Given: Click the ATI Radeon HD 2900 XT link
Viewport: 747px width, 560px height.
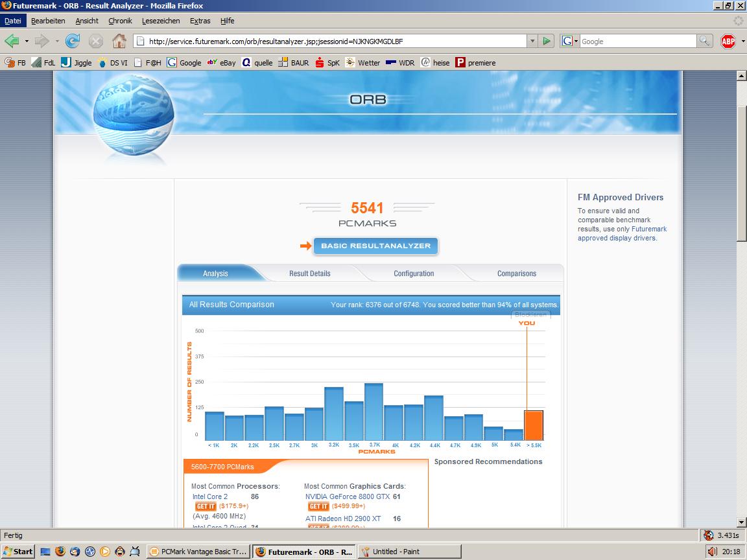Looking at the screenshot, I should [343, 519].
